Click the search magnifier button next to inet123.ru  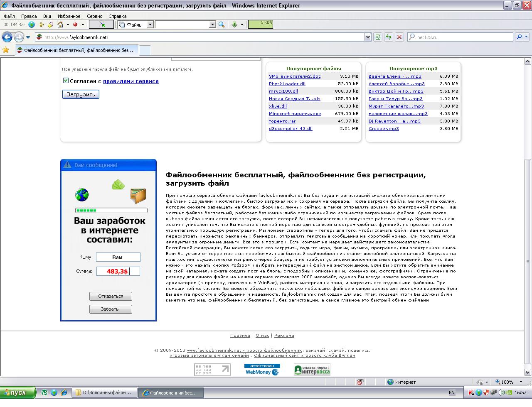coord(519,37)
